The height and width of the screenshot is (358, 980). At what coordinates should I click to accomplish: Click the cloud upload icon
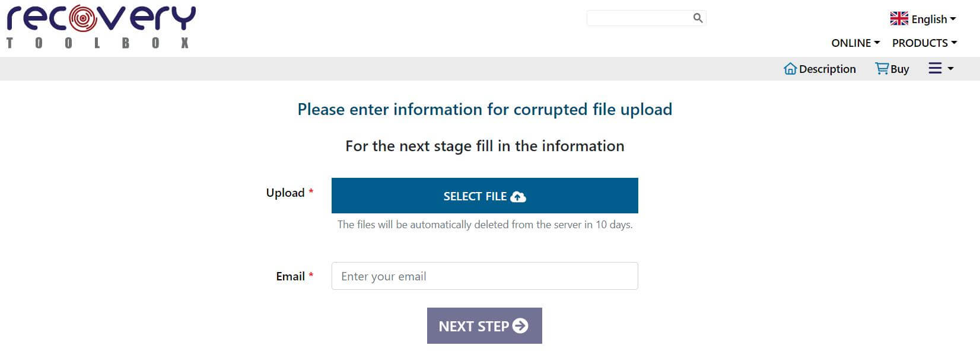[518, 197]
